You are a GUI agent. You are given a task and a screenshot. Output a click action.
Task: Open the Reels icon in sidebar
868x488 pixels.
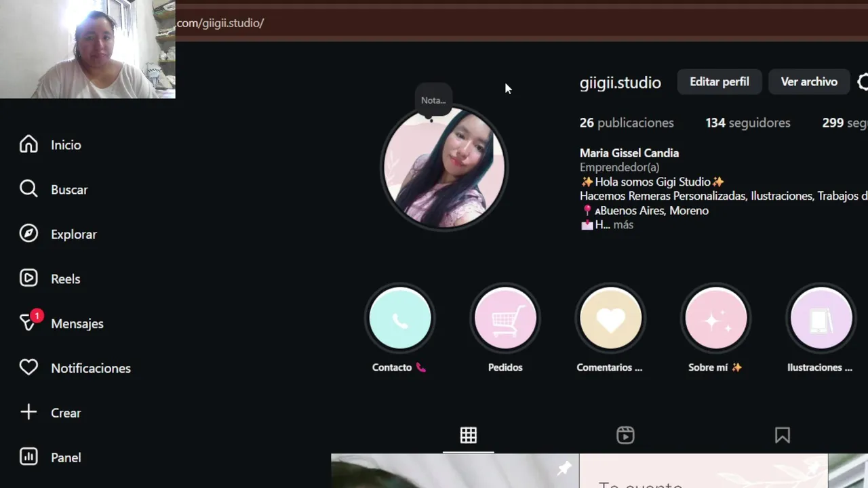(x=28, y=279)
